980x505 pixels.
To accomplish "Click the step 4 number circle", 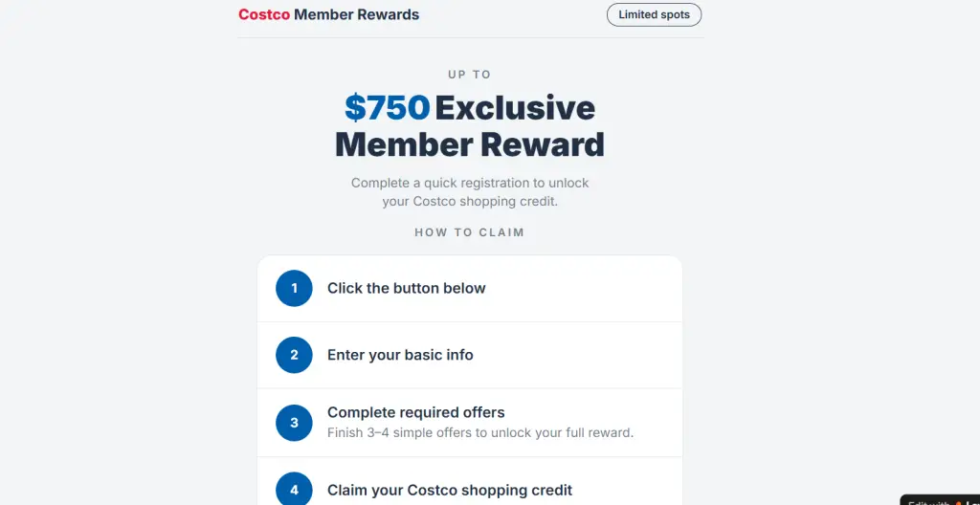I will point(294,490).
